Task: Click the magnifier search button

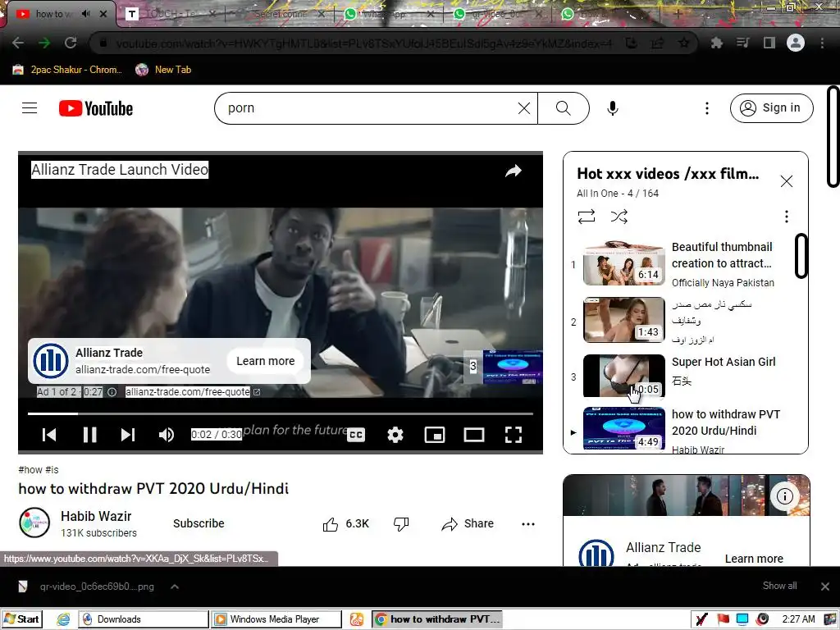Action: click(563, 108)
